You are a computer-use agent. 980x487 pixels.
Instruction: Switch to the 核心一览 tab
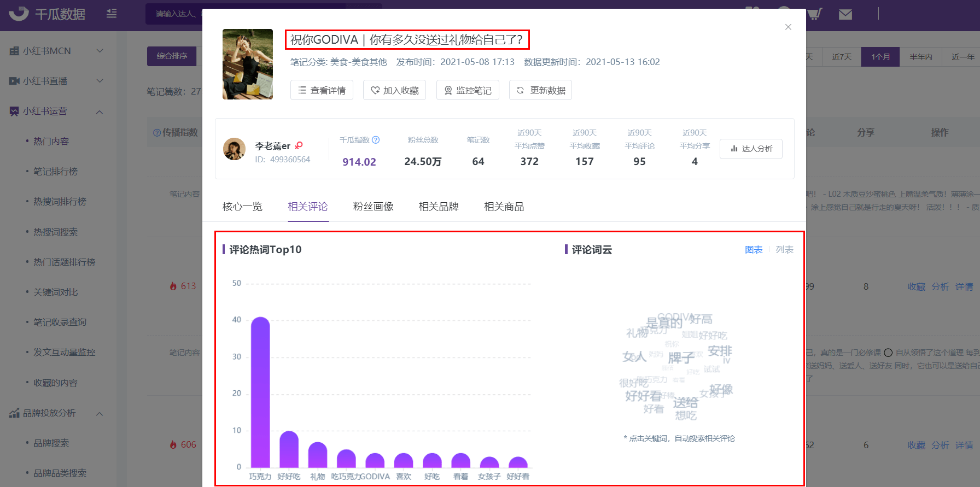[242, 207]
